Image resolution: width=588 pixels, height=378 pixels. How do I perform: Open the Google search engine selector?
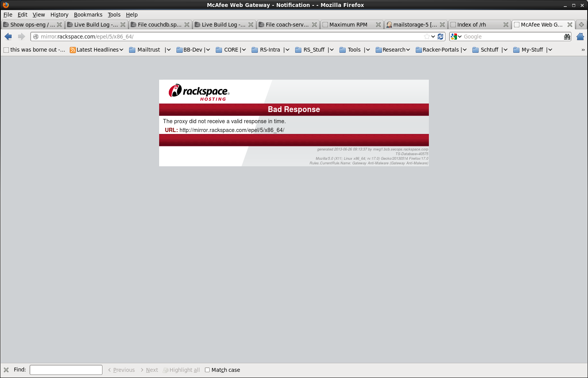pyautogui.click(x=456, y=37)
